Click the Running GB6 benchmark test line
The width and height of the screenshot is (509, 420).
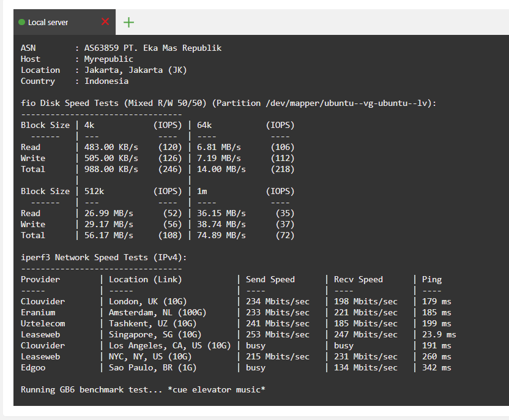[x=143, y=390]
